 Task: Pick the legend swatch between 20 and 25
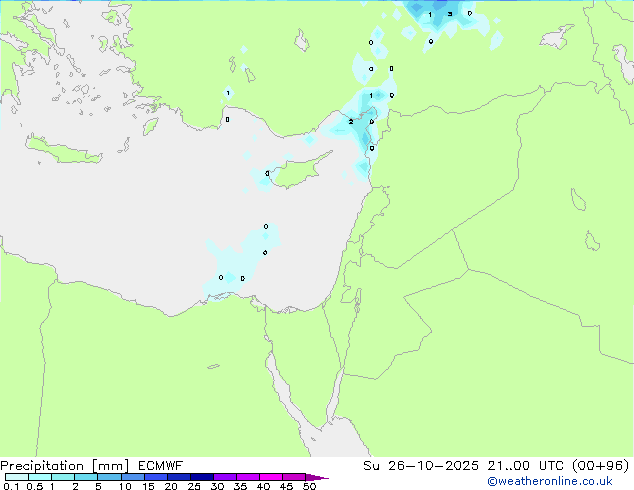179,477
